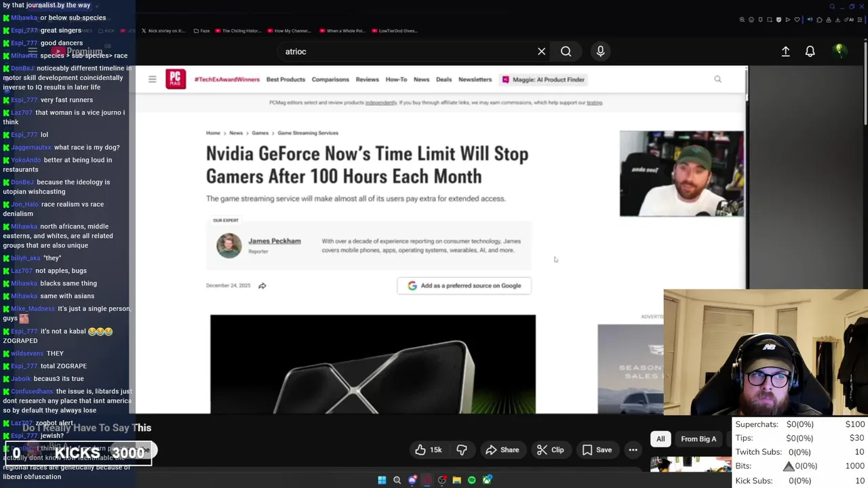Open Spotify from the taskbar

pyautogui.click(x=472, y=480)
